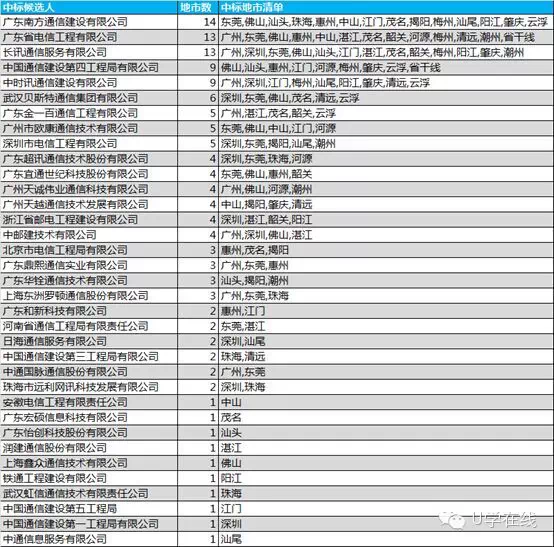
Task: Select the cell 广东南方通信建设有限公司
Action: point(89,22)
